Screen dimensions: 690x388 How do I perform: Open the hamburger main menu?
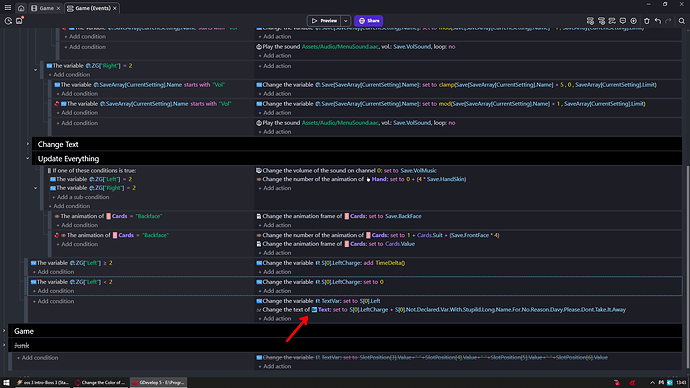[x=8, y=8]
